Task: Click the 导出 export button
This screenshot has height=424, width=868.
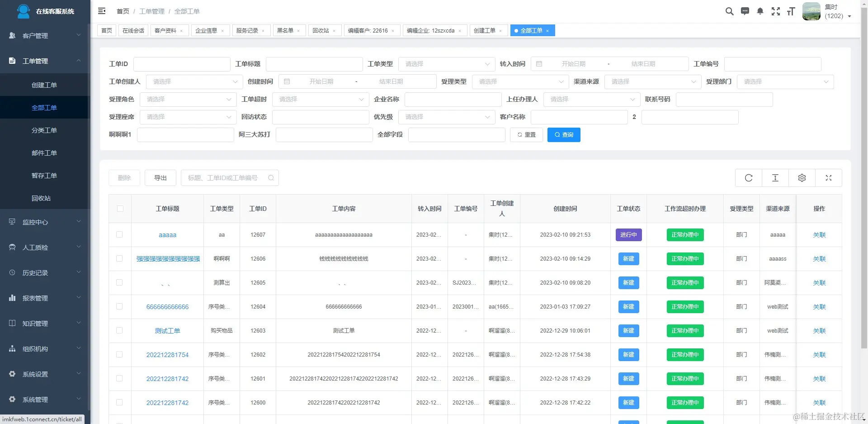Action: (x=160, y=178)
